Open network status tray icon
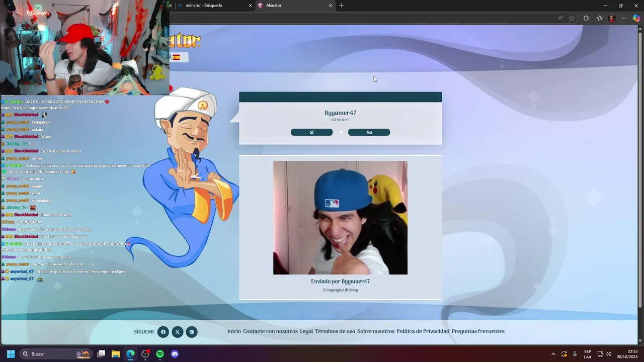The width and height of the screenshot is (644, 362). [600, 354]
